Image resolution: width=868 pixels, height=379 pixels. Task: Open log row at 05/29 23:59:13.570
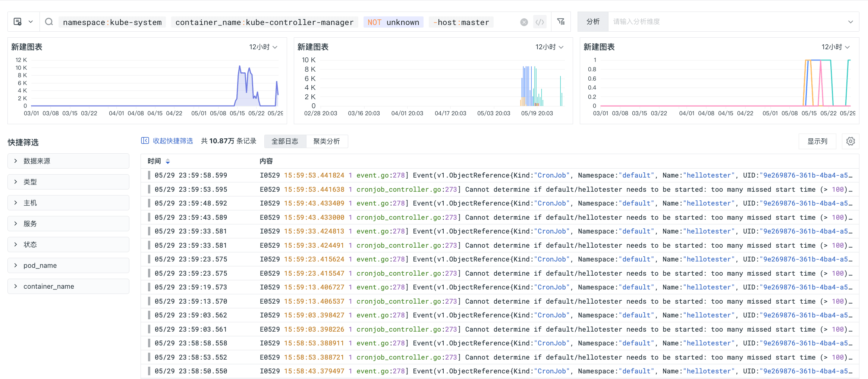(x=500, y=301)
